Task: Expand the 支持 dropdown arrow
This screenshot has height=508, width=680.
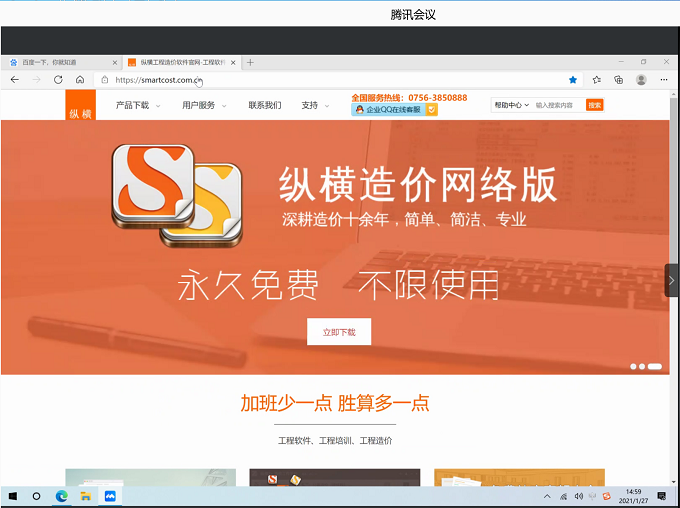Action: 327,106
